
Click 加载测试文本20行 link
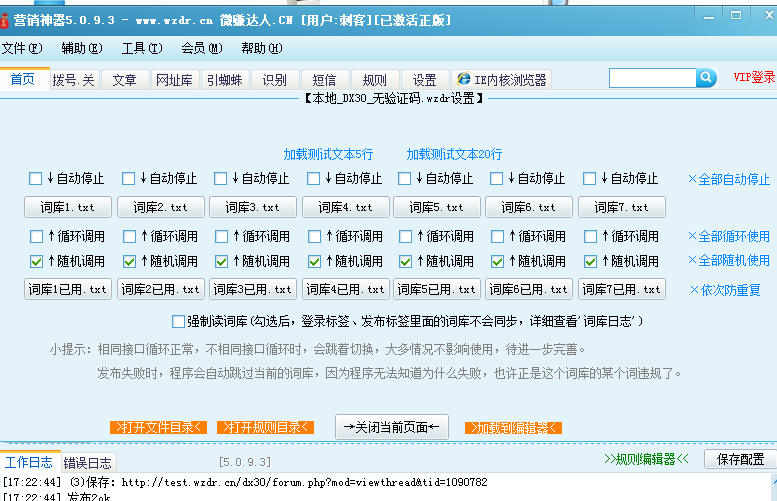point(454,155)
